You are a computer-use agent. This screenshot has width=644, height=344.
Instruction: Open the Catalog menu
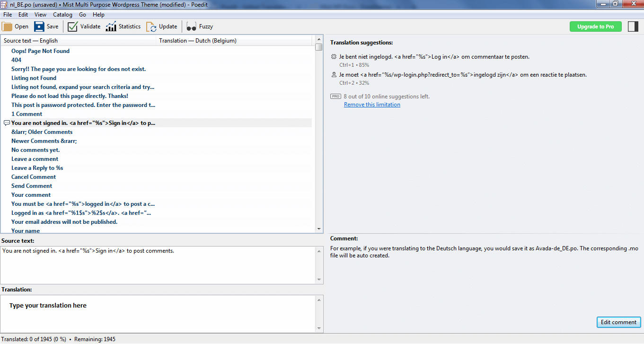[62, 15]
